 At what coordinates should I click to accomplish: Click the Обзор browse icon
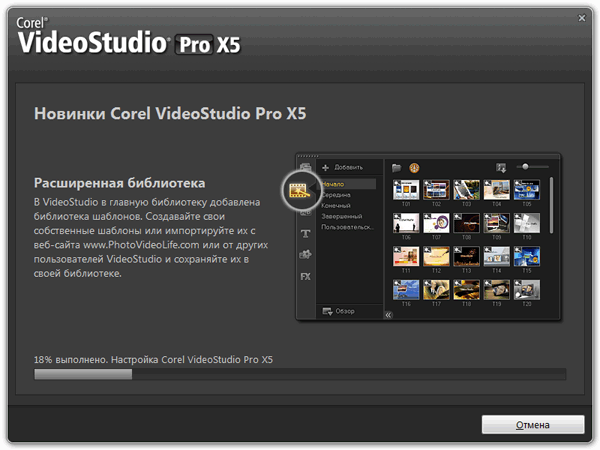coord(328,311)
